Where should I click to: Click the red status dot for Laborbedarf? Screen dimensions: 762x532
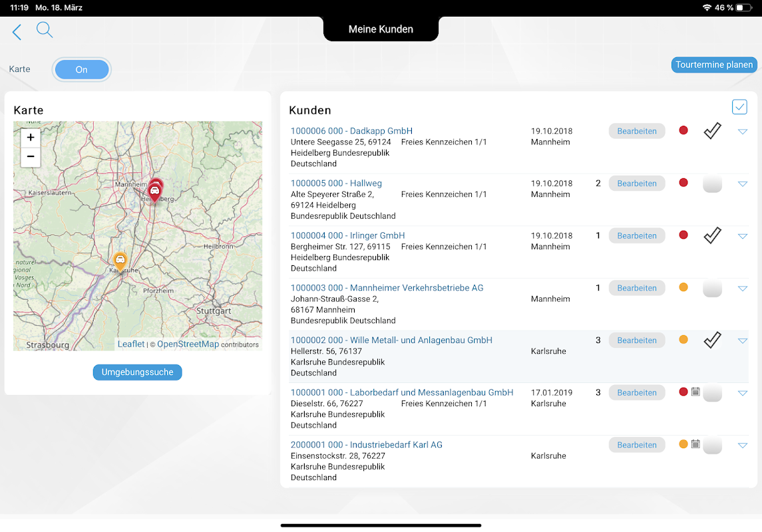pos(683,392)
